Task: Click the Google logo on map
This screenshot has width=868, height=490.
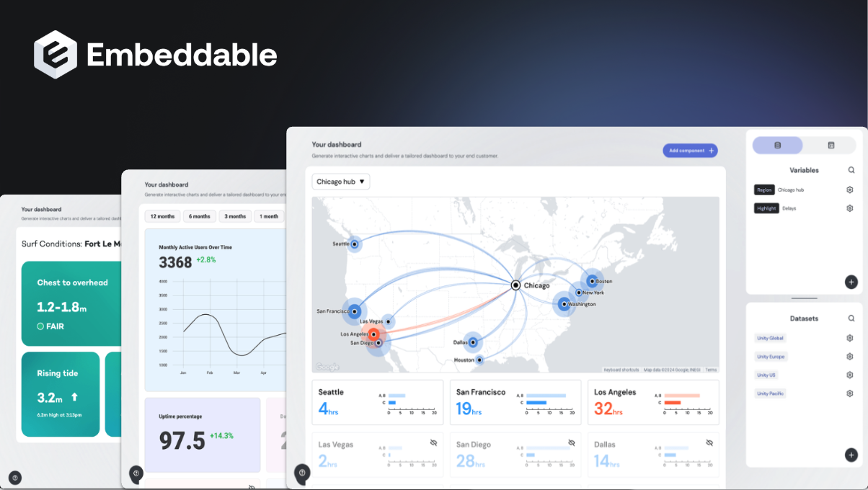Action: (x=327, y=367)
